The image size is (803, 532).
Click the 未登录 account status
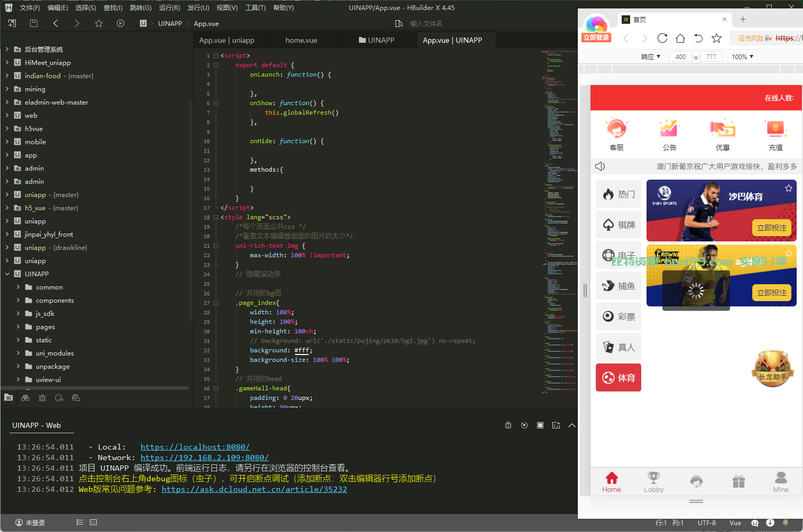pos(30,522)
